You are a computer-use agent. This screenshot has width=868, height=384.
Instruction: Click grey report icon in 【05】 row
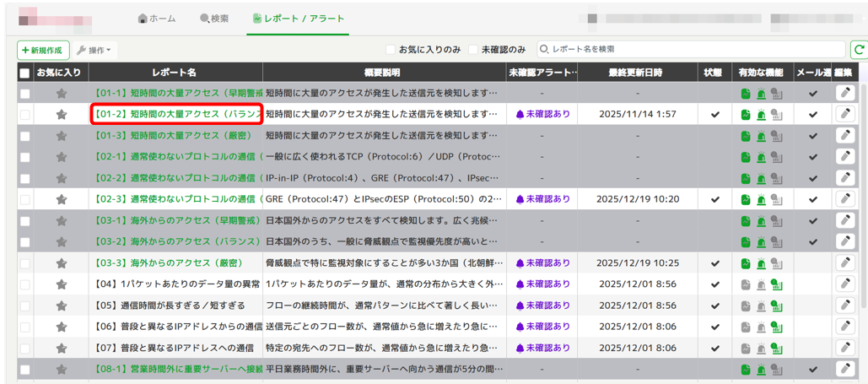(x=746, y=306)
